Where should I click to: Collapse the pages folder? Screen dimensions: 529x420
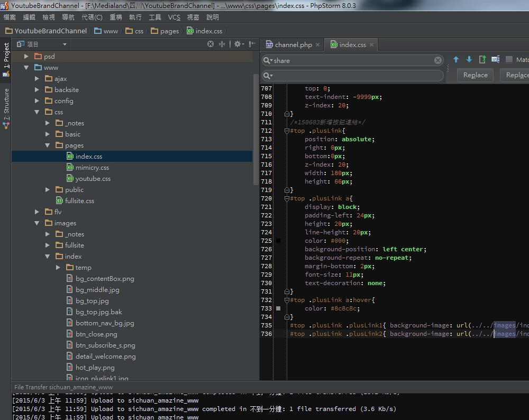tap(48, 145)
